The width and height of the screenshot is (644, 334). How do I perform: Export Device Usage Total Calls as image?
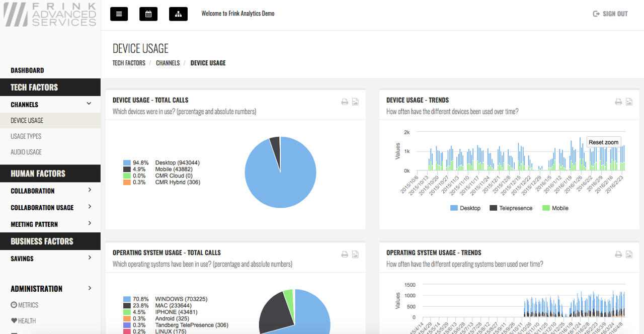[x=355, y=102]
